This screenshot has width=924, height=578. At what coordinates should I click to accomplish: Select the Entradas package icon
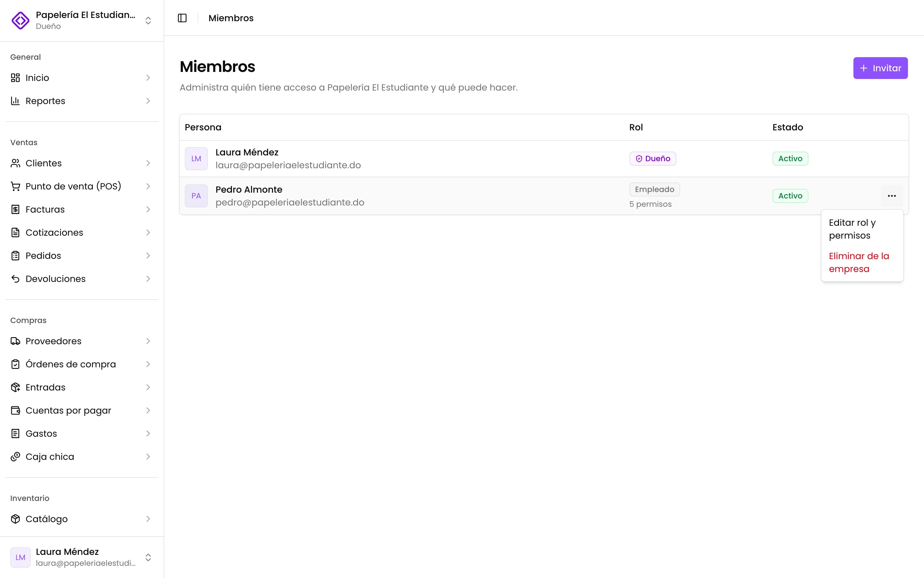point(15,387)
